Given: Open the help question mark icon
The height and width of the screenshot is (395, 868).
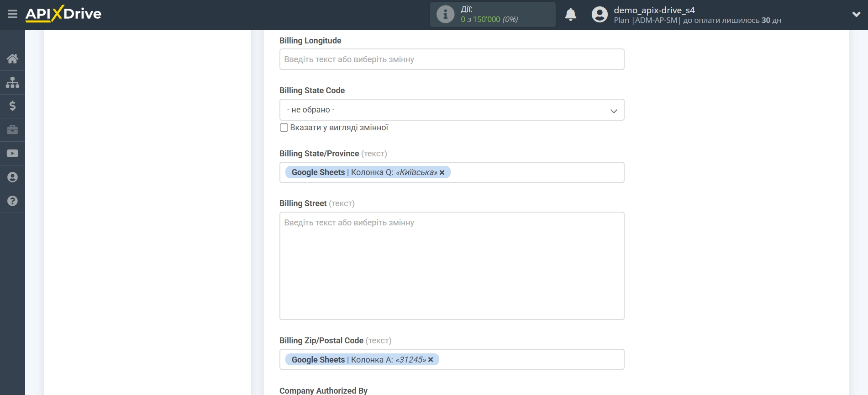Looking at the screenshot, I should [x=12, y=201].
